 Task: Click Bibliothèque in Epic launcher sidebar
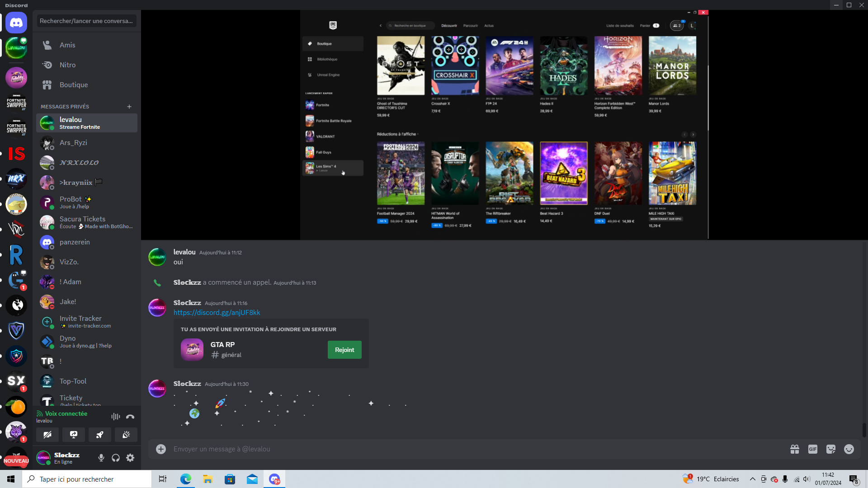click(333, 59)
